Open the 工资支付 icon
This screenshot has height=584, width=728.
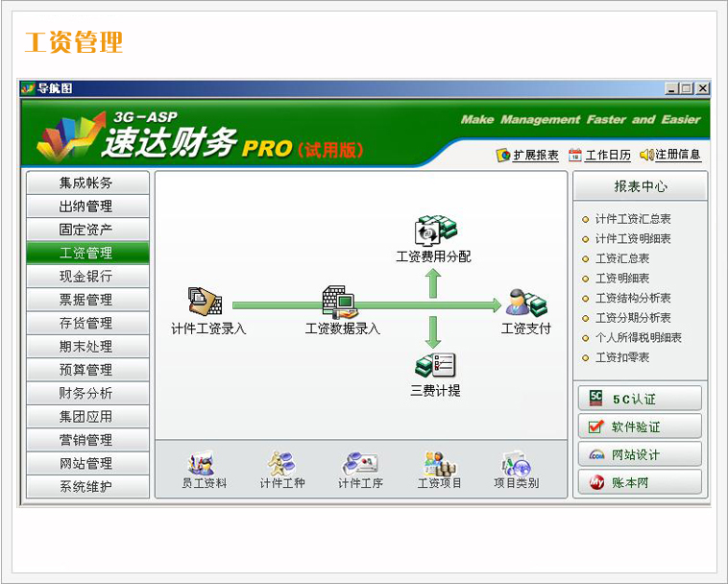click(x=526, y=303)
